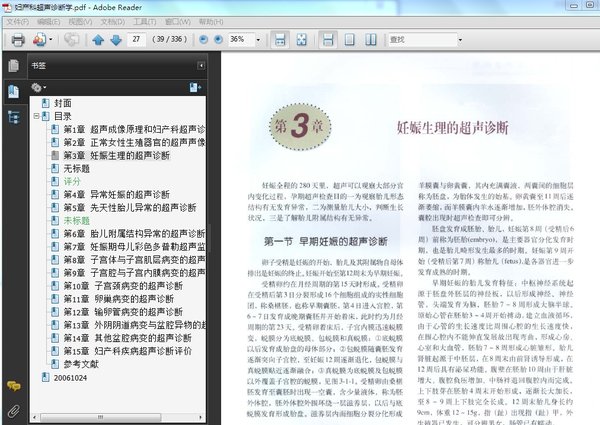Click the find search box
The height and width of the screenshot is (425, 600).
[x=422, y=39]
